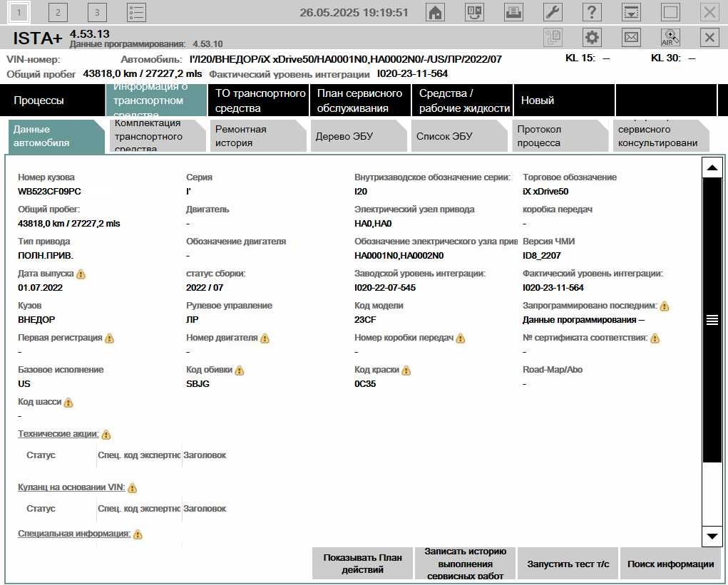The image size is (728, 585).
Task: Click warning icon beside Код шасси
Action: coord(68,402)
